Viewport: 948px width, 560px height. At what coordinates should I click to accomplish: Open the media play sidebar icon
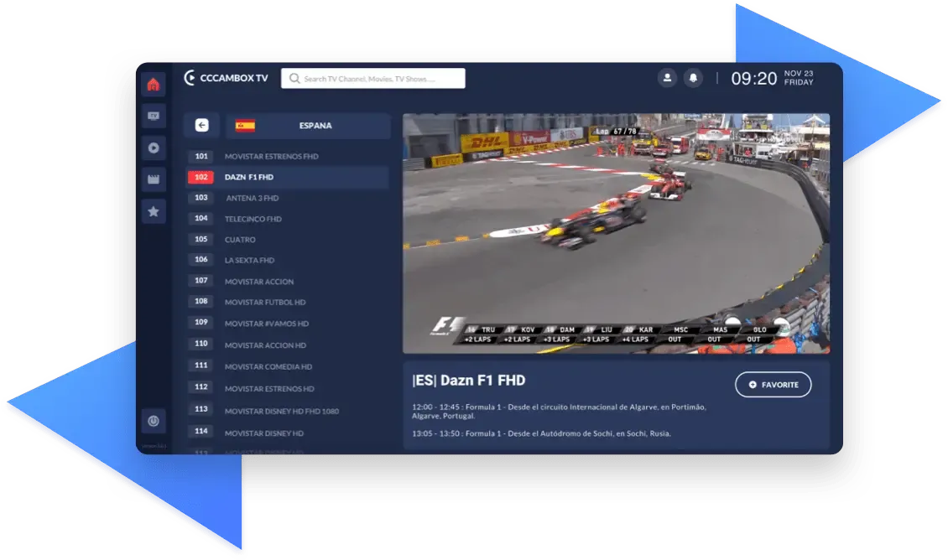coord(154,148)
